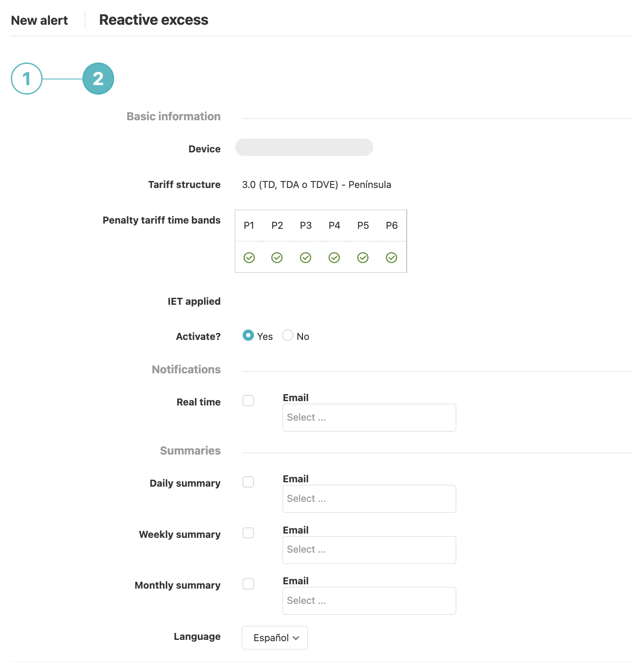The width and height of the screenshot is (632, 672).
Task: Open Monthly summary Email select field
Action: [x=369, y=601]
